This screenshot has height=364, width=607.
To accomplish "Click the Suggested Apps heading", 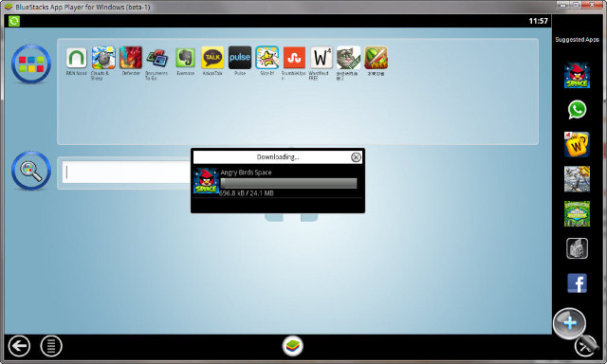I will [577, 40].
